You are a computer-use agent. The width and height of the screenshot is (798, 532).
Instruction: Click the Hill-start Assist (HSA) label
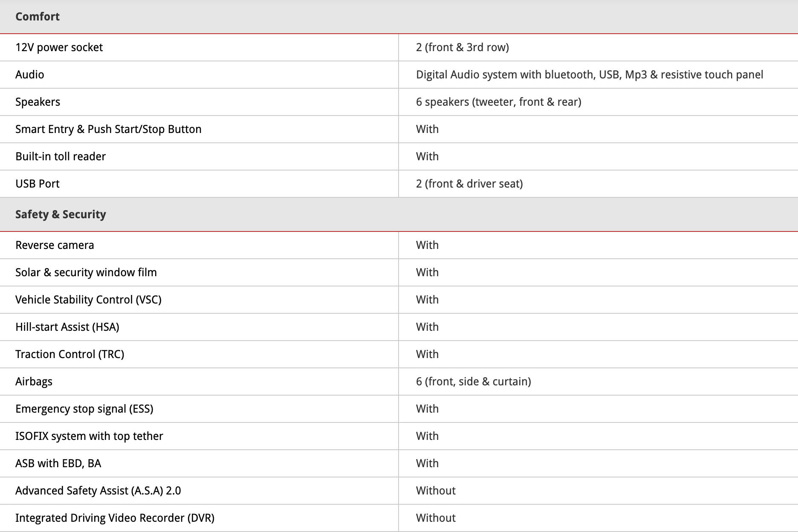[67, 327]
